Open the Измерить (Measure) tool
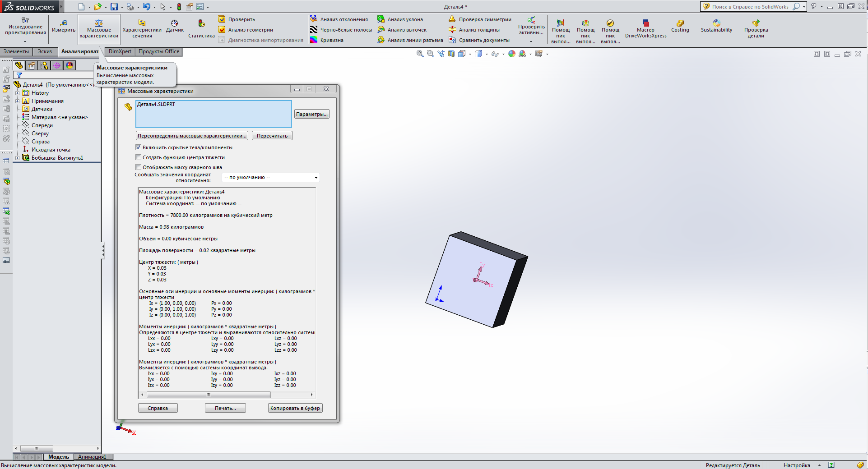 [64, 26]
